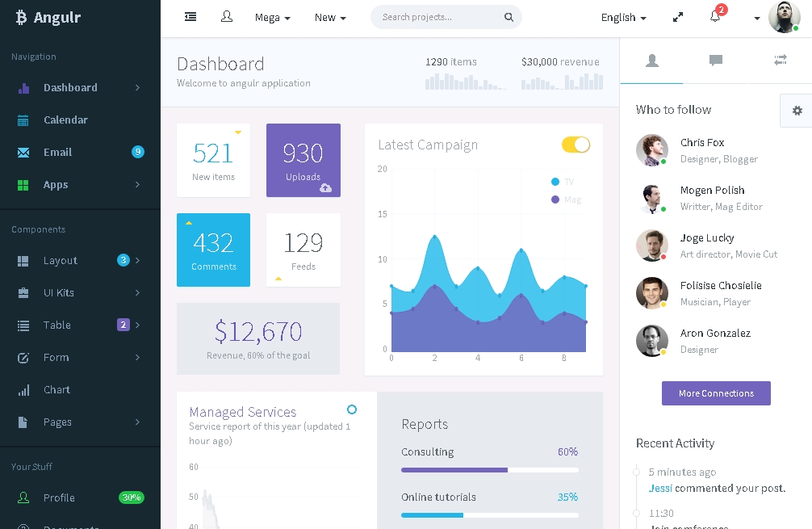Screen dimensions: 812x529
Task: Click the Consulting progress bar
Action: [x=489, y=470]
